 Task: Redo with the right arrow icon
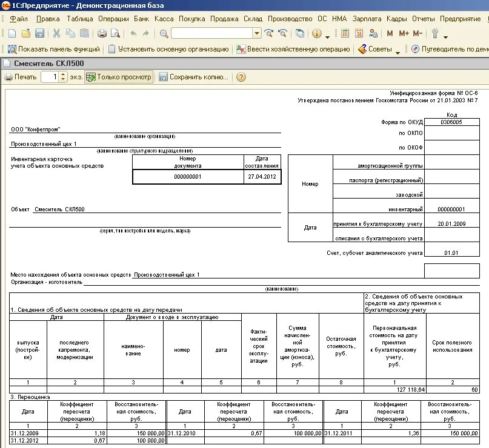146,33
